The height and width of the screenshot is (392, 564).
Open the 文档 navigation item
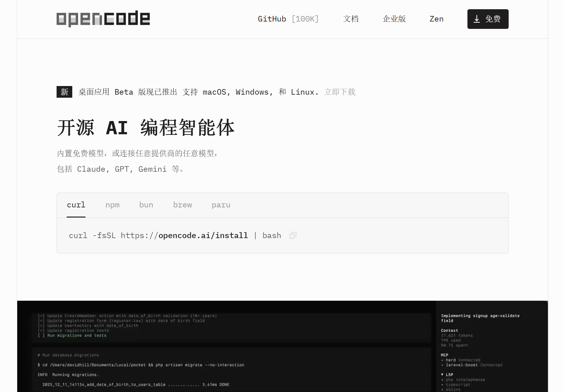pos(351,19)
